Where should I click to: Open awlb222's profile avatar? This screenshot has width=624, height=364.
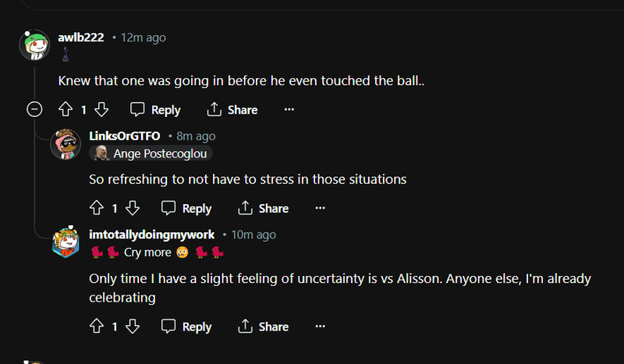(35, 45)
